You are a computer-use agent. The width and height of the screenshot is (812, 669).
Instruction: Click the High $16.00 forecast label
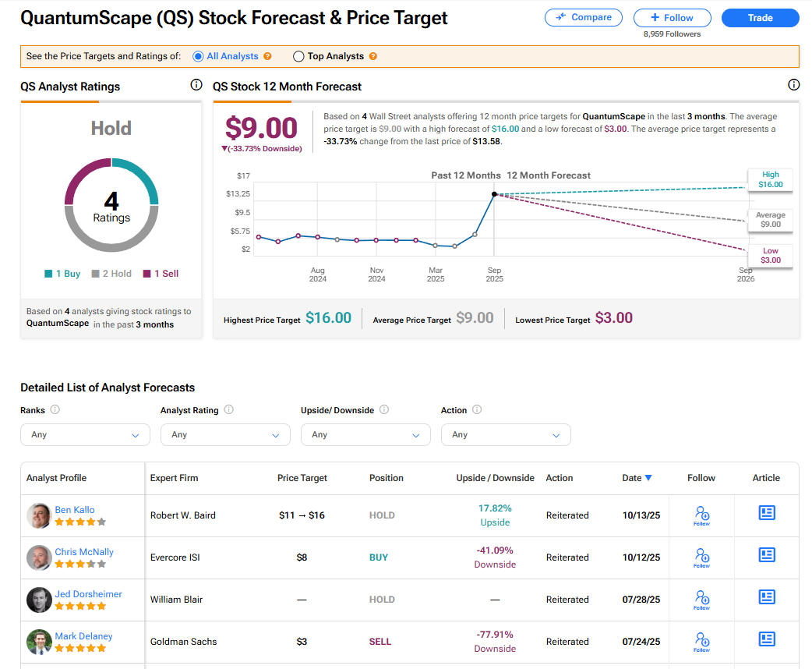[x=770, y=180]
